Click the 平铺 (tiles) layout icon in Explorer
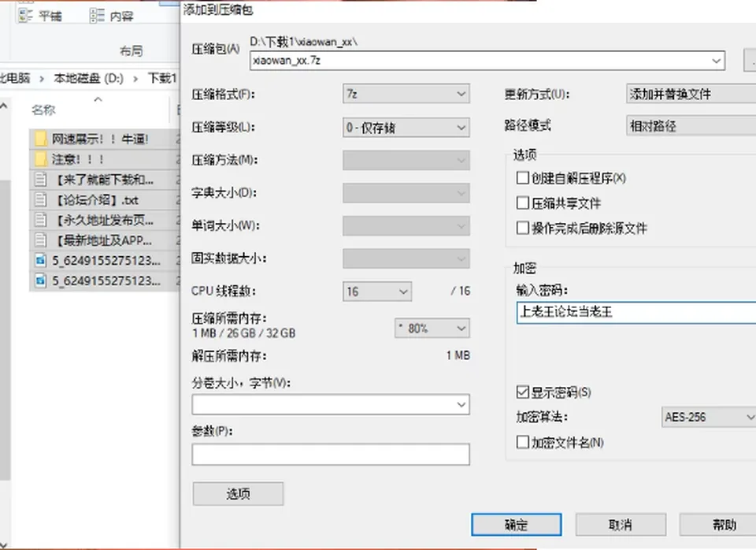The height and width of the screenshot is (550, 756). [x=25, y=16]
